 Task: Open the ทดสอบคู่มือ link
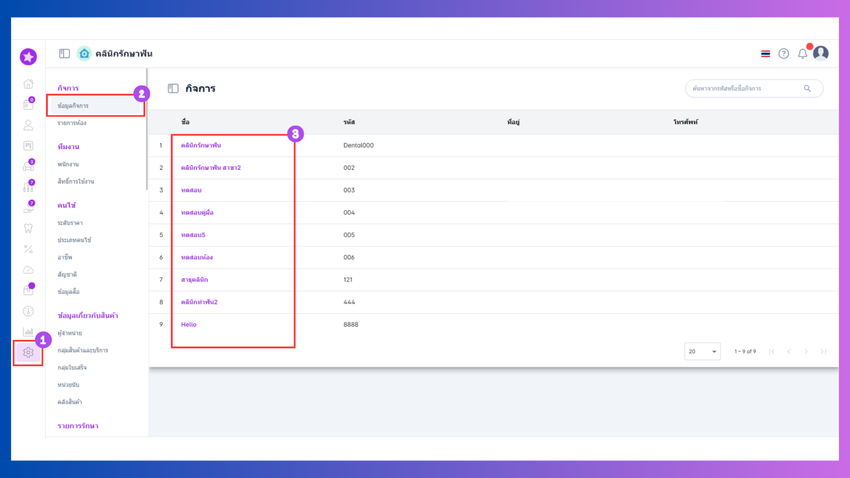coord(197,212)
